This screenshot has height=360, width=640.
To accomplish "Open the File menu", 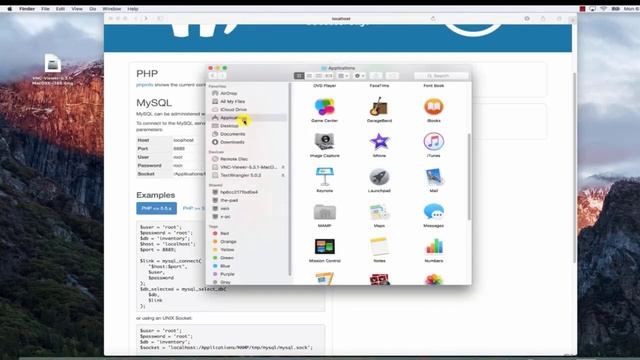I will point(45,9).
